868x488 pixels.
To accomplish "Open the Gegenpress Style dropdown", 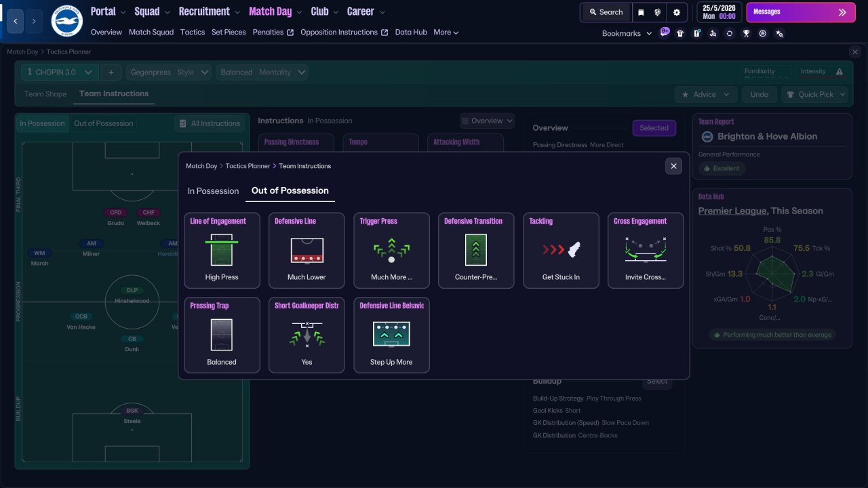I will click(169, 72).
